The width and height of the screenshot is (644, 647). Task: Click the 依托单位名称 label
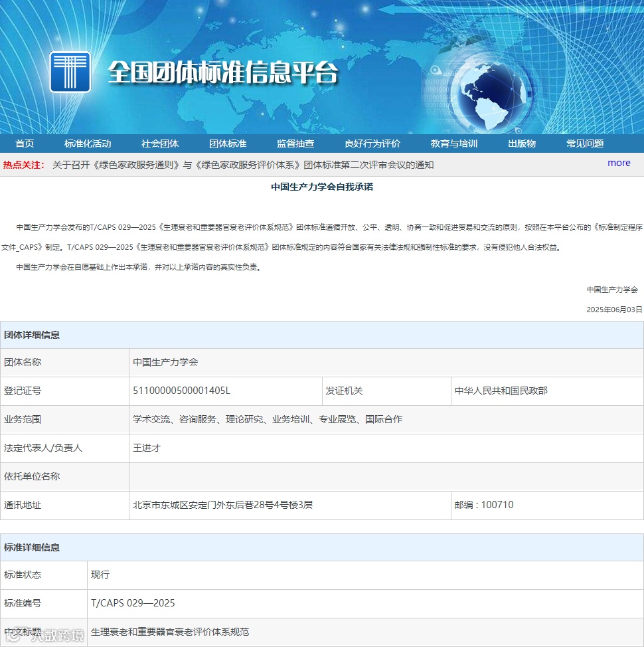tap(32, 476)
